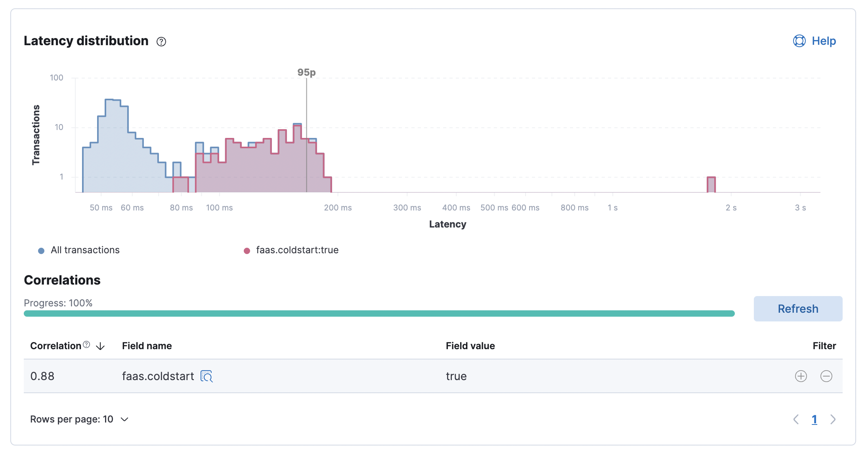Open the Help link
The width and height of the screenshot is (868, 455).
(x=824, y=41)
